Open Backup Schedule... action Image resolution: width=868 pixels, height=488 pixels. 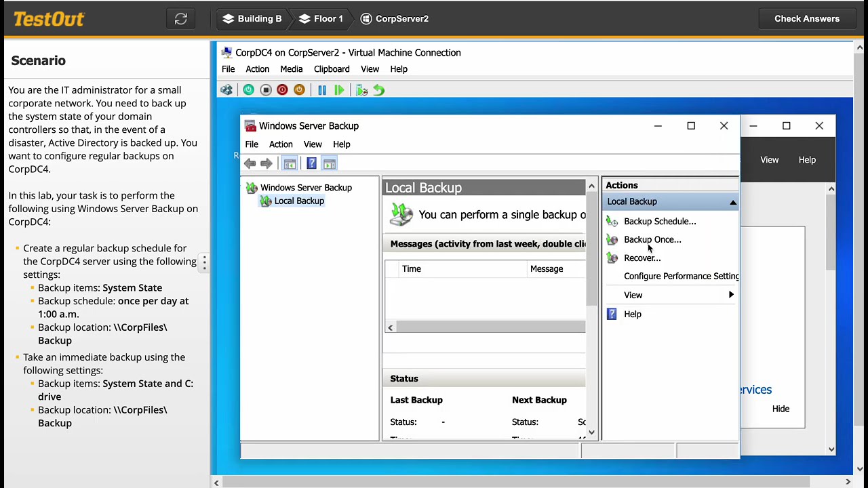tap(660, 221)
